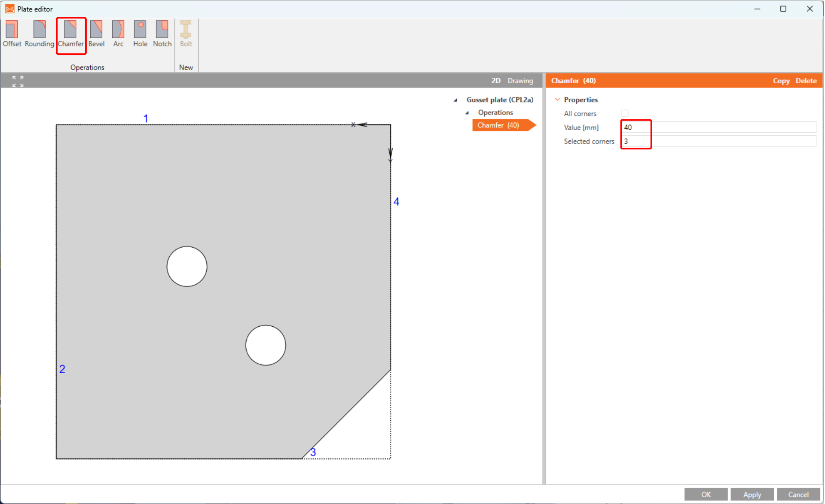Click the zoom-to-fit arrows icon
825x504 pixels.
18,81
